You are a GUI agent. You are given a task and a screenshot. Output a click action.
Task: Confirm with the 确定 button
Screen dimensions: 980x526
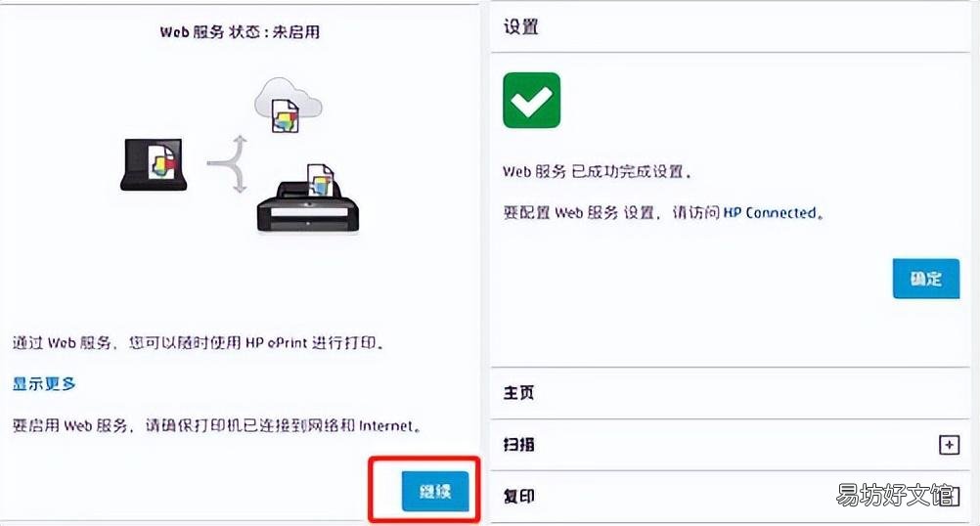pos(925,279)
